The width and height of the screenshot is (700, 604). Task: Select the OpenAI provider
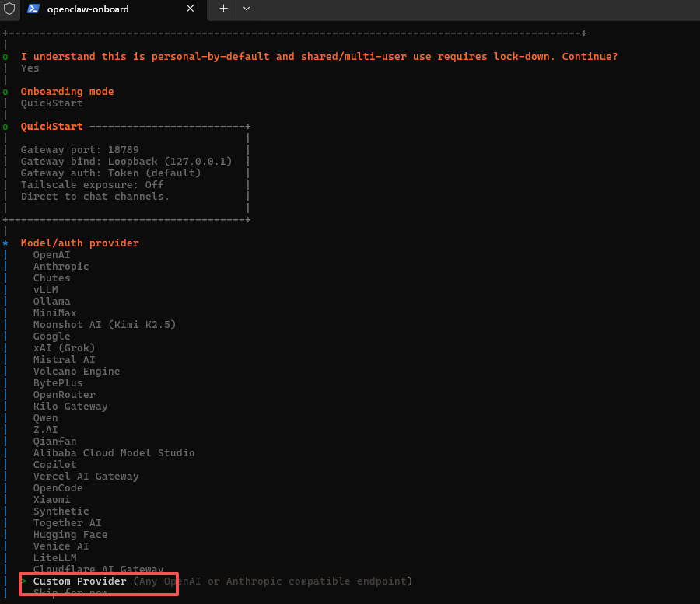point(52,254)
